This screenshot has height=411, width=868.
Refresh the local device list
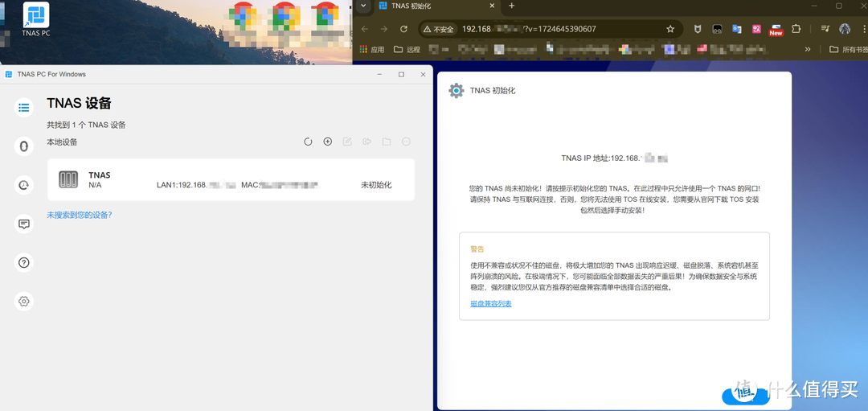308,142
